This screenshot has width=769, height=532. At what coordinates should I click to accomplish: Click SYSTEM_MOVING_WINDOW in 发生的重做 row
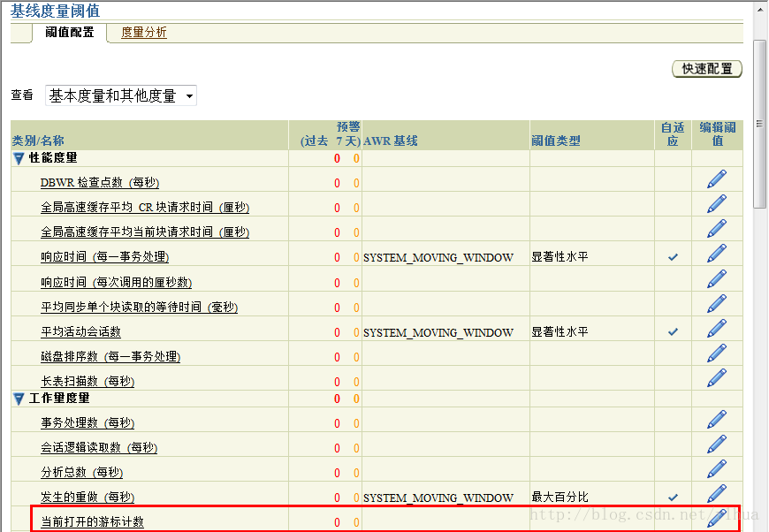coord(438,498)
